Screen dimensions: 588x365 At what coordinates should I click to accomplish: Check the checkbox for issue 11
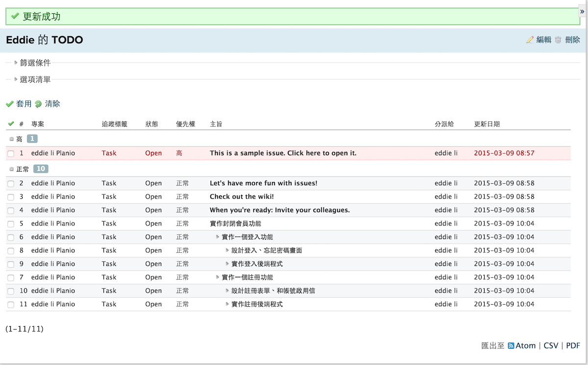pyautogui.click(x=11, y=304)
